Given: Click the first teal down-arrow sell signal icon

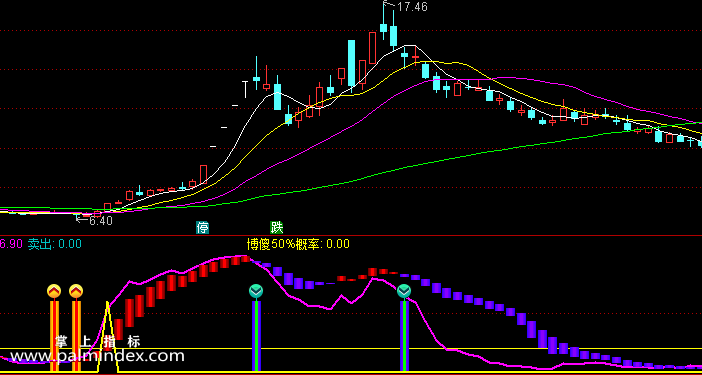Looking at the screenshot, I should tap(256, 291).
